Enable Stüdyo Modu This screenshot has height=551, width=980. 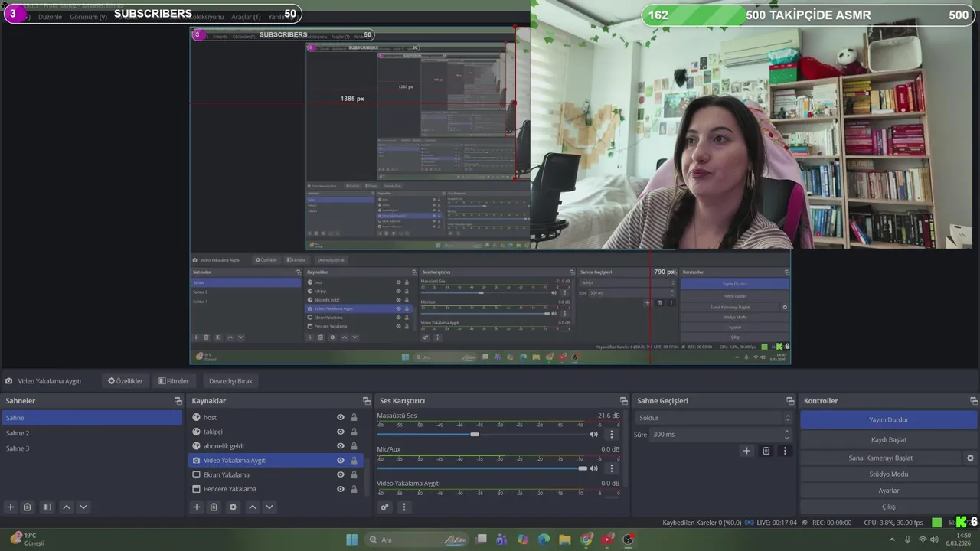888,474
